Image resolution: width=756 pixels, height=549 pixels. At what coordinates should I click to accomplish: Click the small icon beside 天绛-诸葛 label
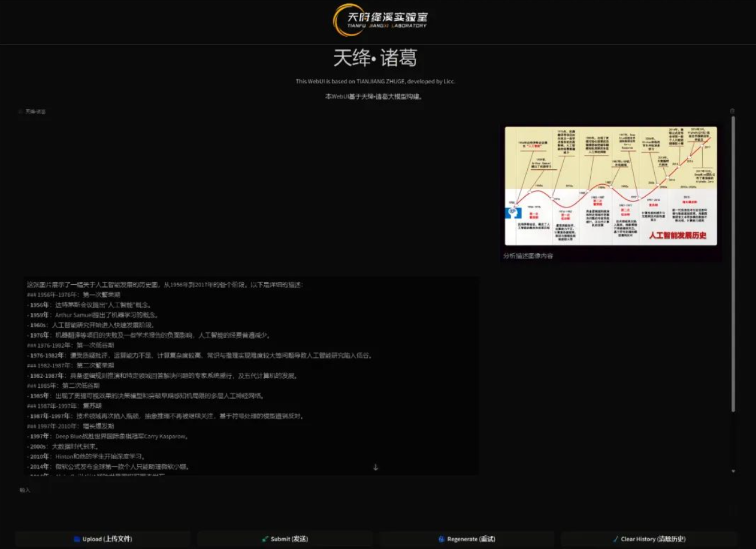[20, 111]
